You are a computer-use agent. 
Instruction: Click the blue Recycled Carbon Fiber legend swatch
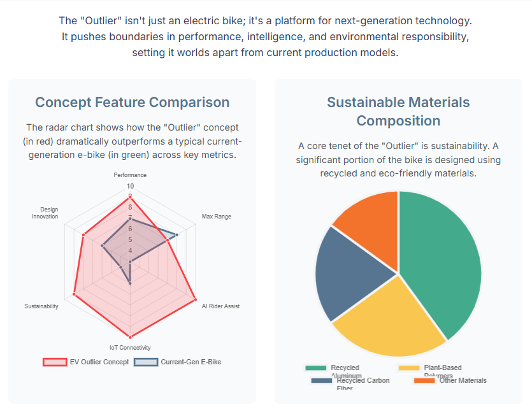(x=322, y=380)
